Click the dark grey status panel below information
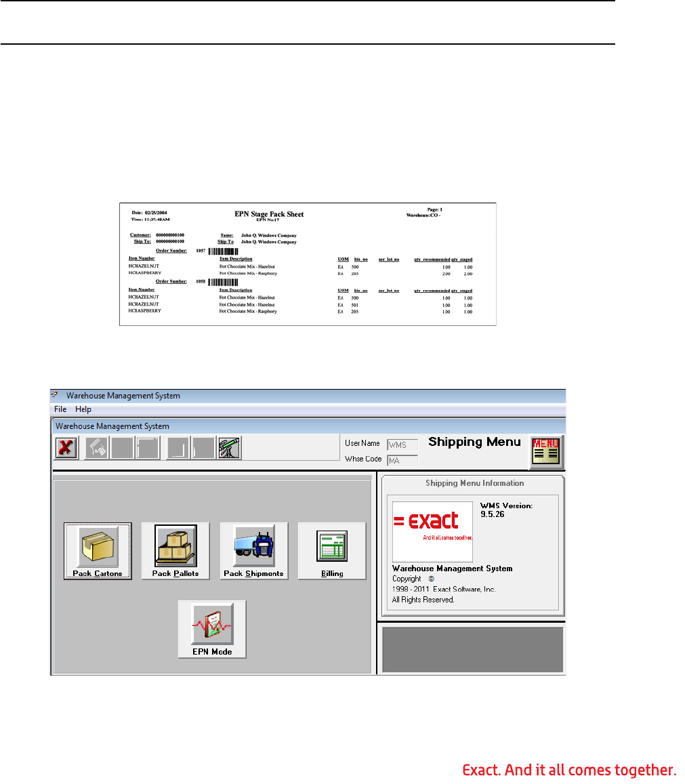This screenshot has width=685, height=784. (x=472, y=650)
